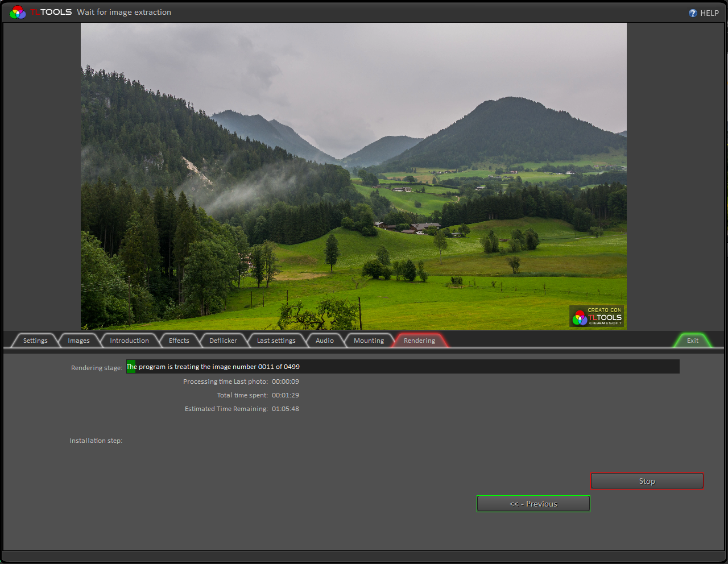The image size is (728, 564).
Task: Go to the Introduction tab
Action: [129, 341]
